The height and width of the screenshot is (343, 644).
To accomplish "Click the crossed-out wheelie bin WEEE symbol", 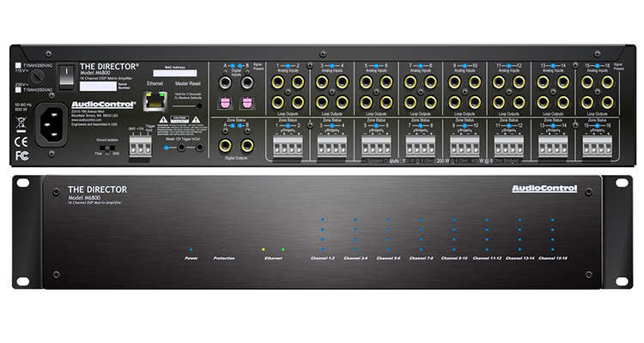I will tap(21, 124).
